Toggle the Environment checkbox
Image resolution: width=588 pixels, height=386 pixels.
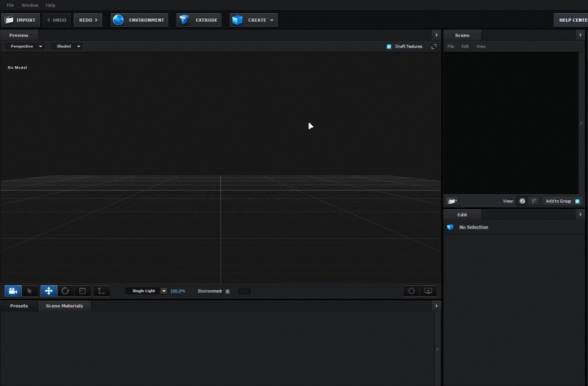228,291
